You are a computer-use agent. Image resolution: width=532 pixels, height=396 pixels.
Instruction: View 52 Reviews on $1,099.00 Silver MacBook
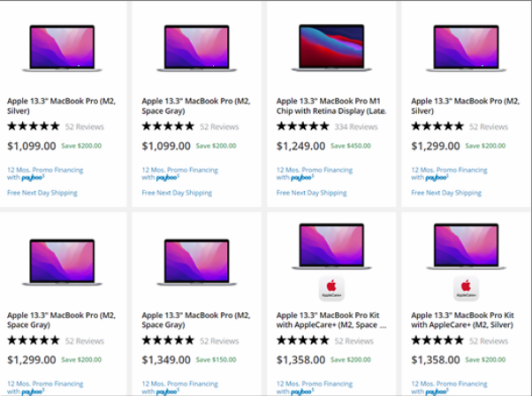(x=84, y=127)
